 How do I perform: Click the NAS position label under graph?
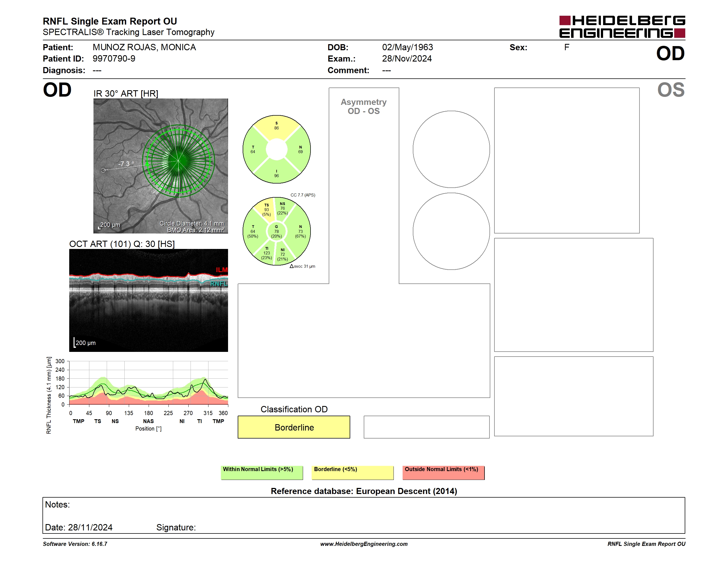tap(148, 421)
